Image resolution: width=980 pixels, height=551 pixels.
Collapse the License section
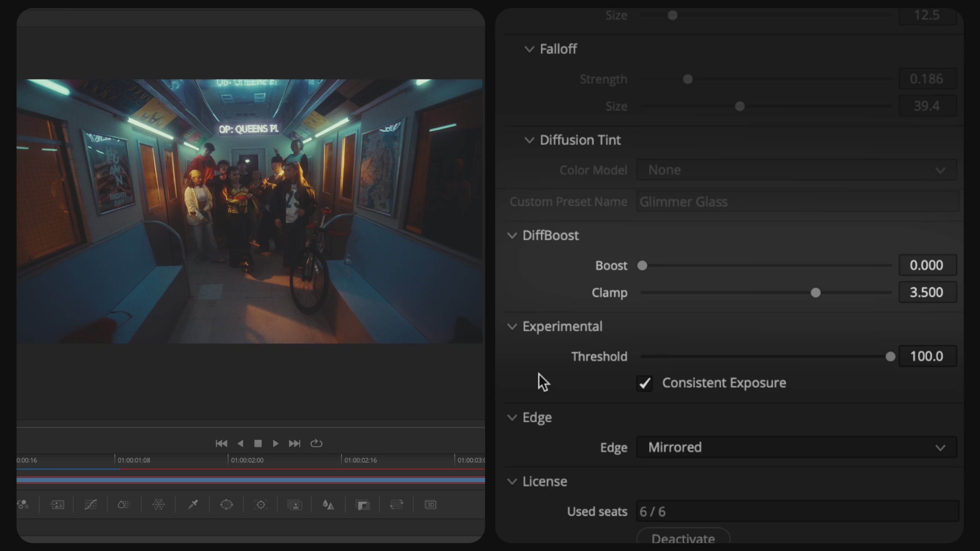(x=512, y=481)
